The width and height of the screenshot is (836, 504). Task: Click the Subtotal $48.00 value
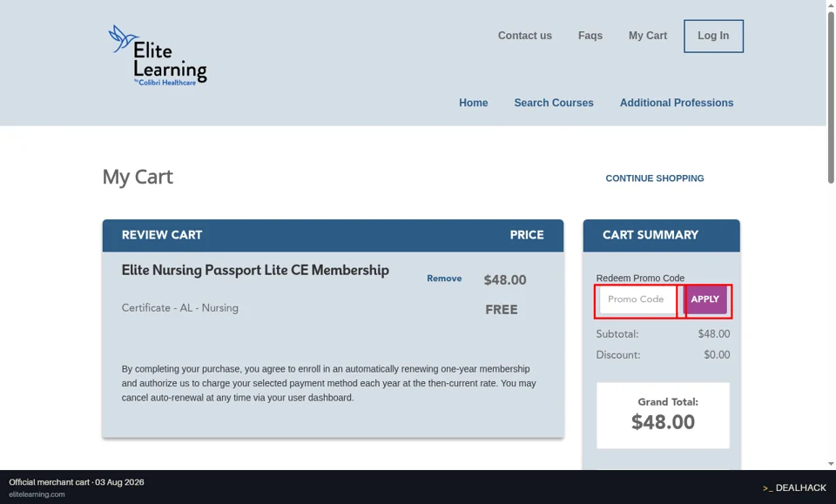point(714,334)
